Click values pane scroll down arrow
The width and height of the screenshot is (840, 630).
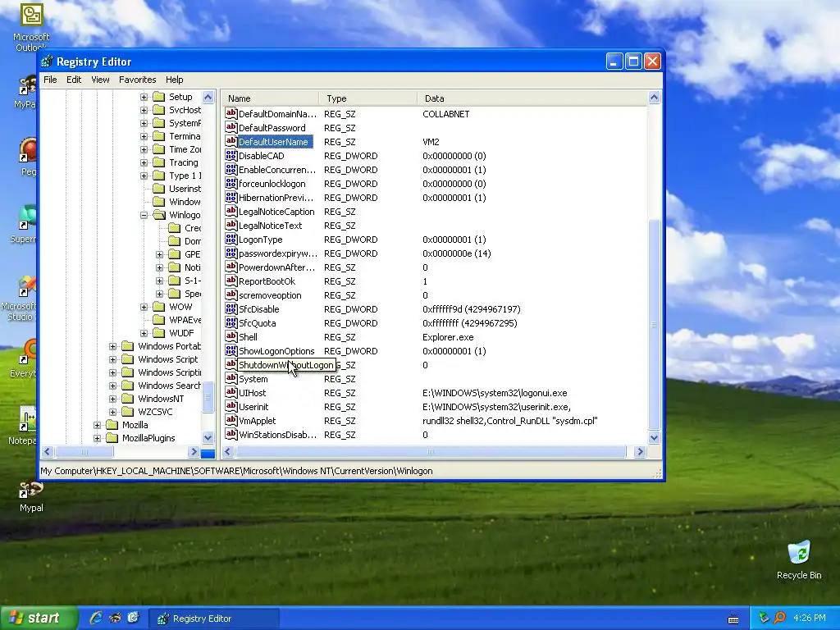654,437
